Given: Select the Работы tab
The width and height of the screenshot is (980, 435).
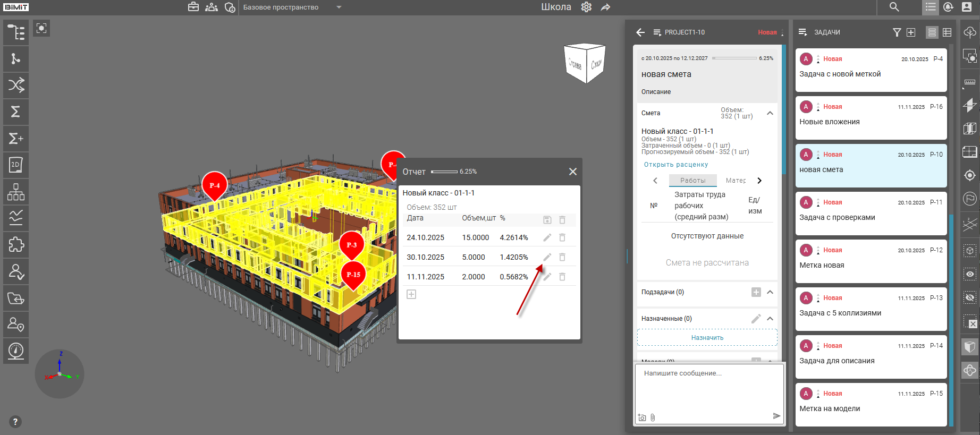Looking at the screenshot, I should (x=692, y=181).
